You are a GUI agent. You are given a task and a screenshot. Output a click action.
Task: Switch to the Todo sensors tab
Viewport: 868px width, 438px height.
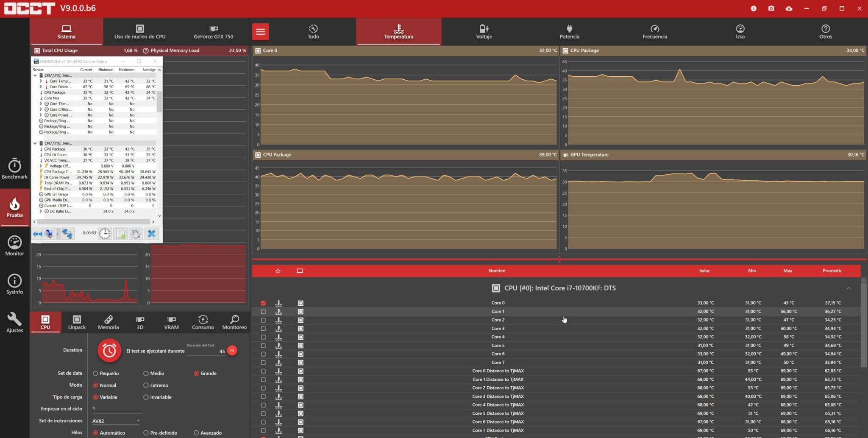pos(313,31)
